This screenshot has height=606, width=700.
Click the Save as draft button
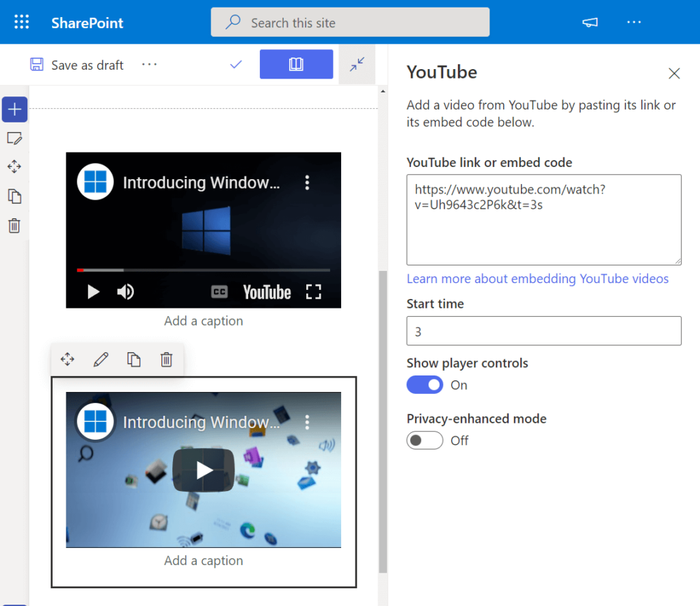coord(77,65)
